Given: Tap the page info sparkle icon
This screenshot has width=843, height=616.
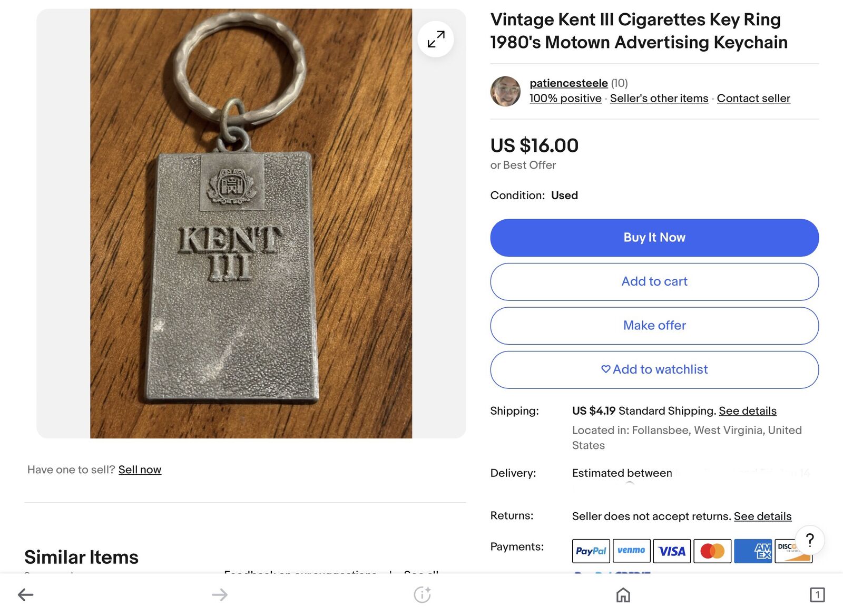Looking at the screenshot, I should (422, 595).
